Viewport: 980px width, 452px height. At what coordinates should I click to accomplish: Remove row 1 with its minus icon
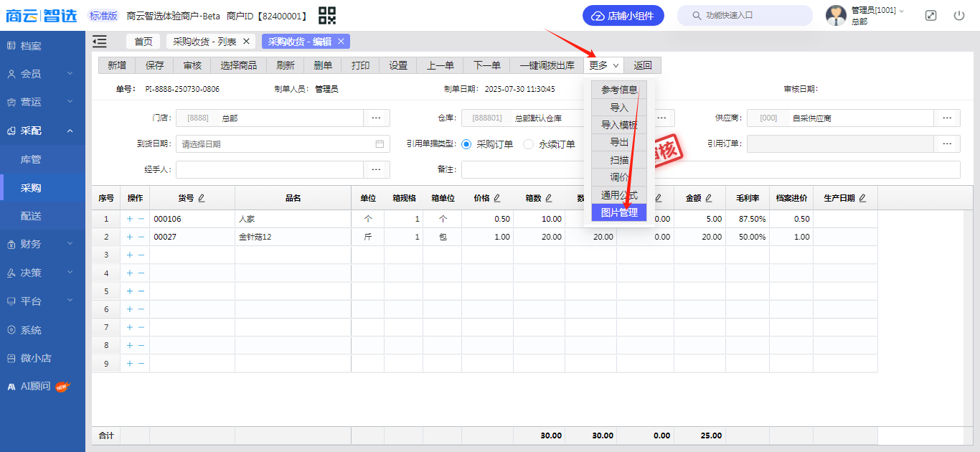pos(141,219)
